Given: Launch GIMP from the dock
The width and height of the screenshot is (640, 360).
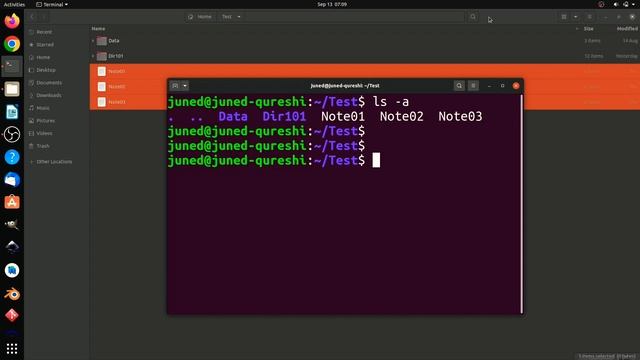Looking at the screenshot, I should coord(12,224).
